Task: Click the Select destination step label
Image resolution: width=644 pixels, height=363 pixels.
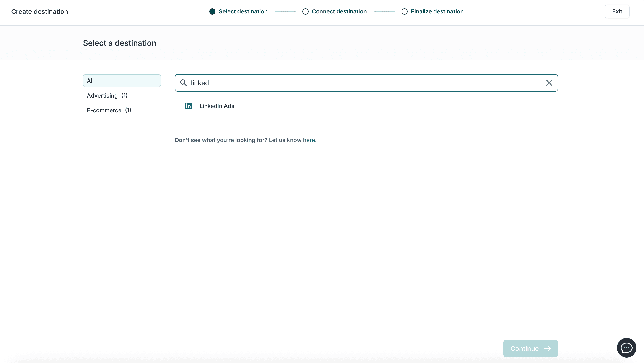Action: pyautogui.click(x=243, y=11)
